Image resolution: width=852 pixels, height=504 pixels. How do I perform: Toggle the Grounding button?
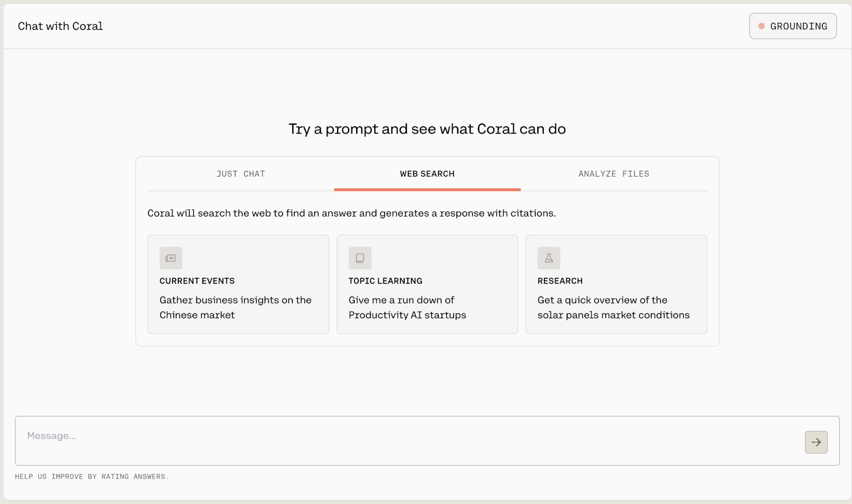(x=792, y=26)
